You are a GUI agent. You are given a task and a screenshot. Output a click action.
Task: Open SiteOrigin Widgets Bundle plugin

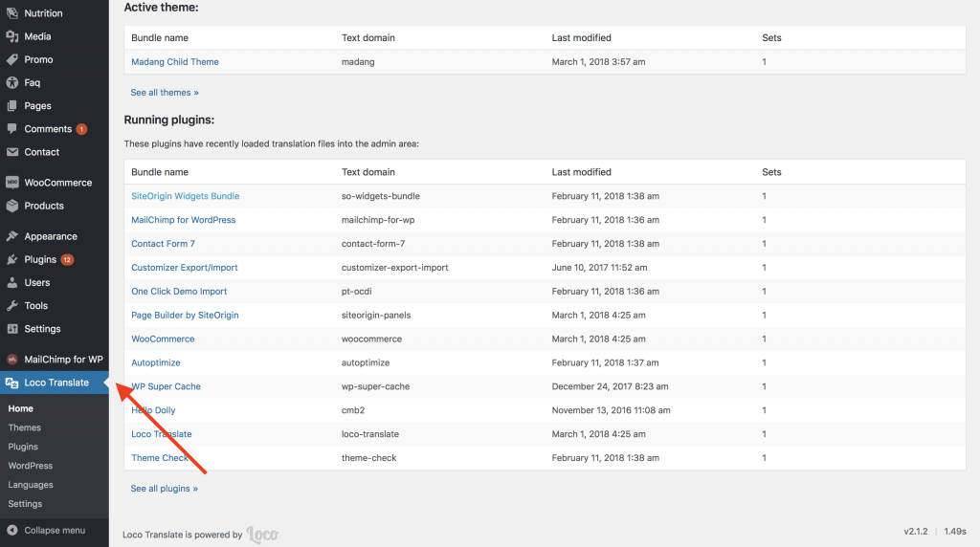185,196
